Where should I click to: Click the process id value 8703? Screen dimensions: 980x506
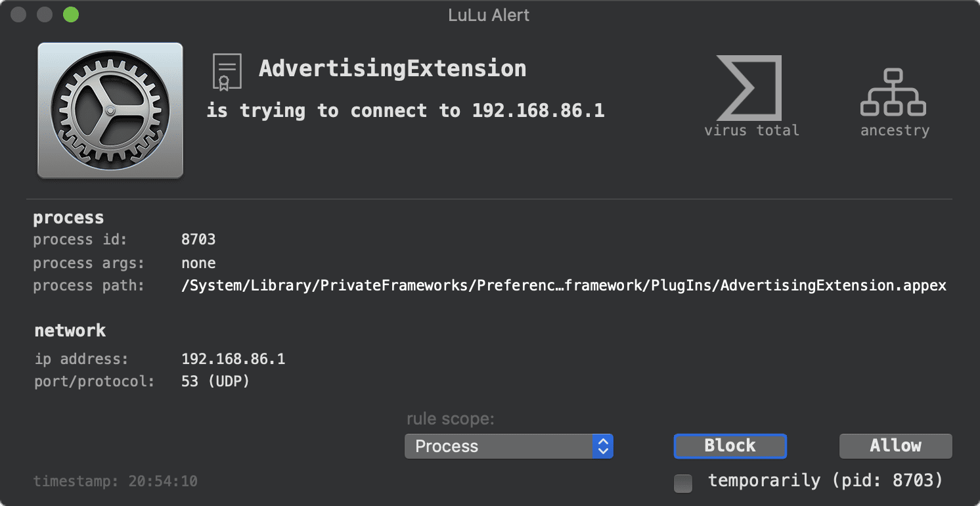(x=198, y=239)
